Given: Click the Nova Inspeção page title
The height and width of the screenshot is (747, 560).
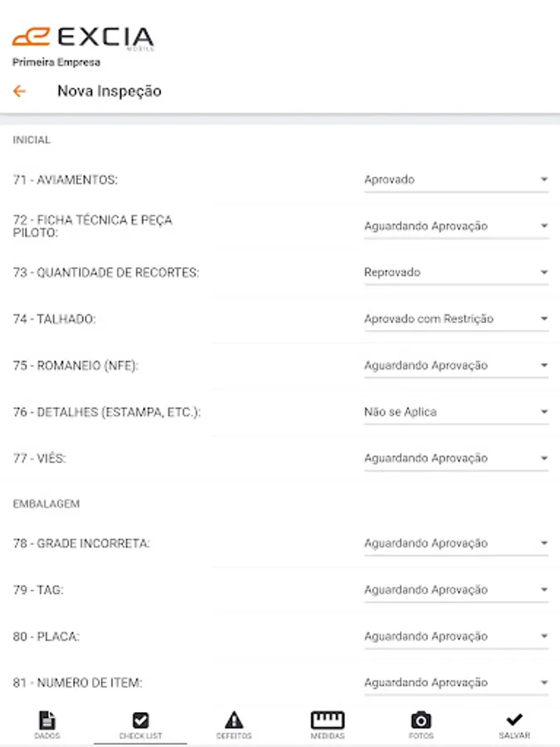Looking at the screenshot, I should tap(109, 91).
